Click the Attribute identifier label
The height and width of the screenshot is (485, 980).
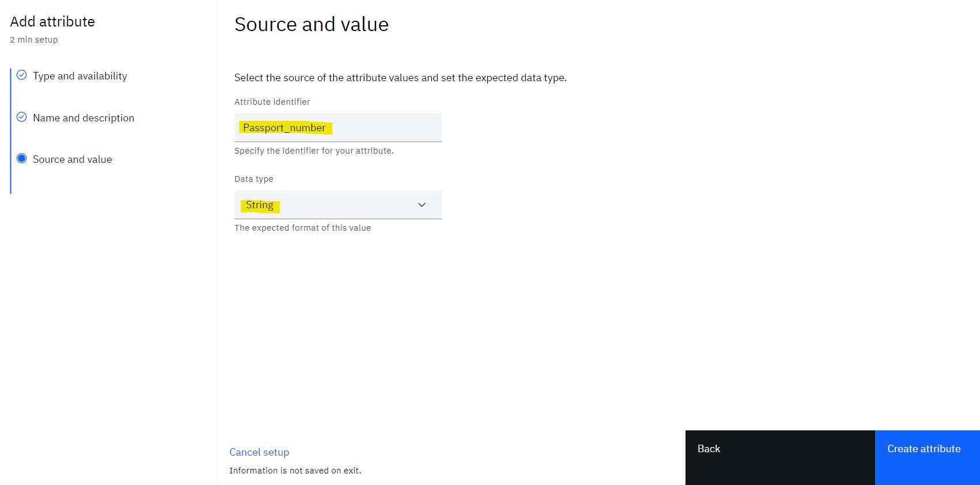(272, 102)
